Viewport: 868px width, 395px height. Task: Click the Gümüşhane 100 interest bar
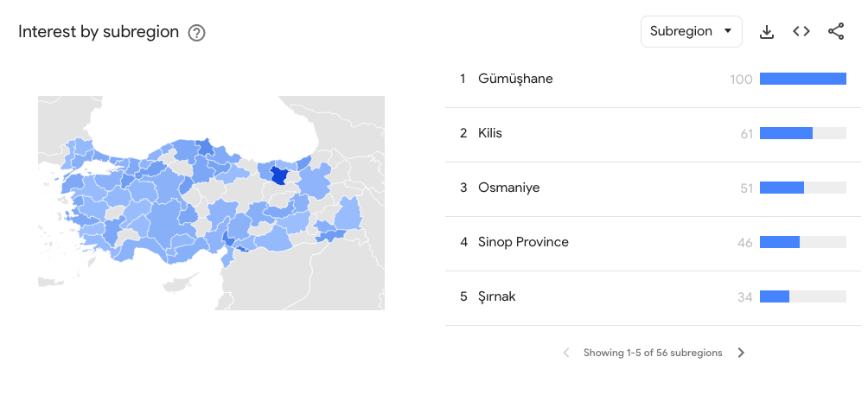(802, 80)
